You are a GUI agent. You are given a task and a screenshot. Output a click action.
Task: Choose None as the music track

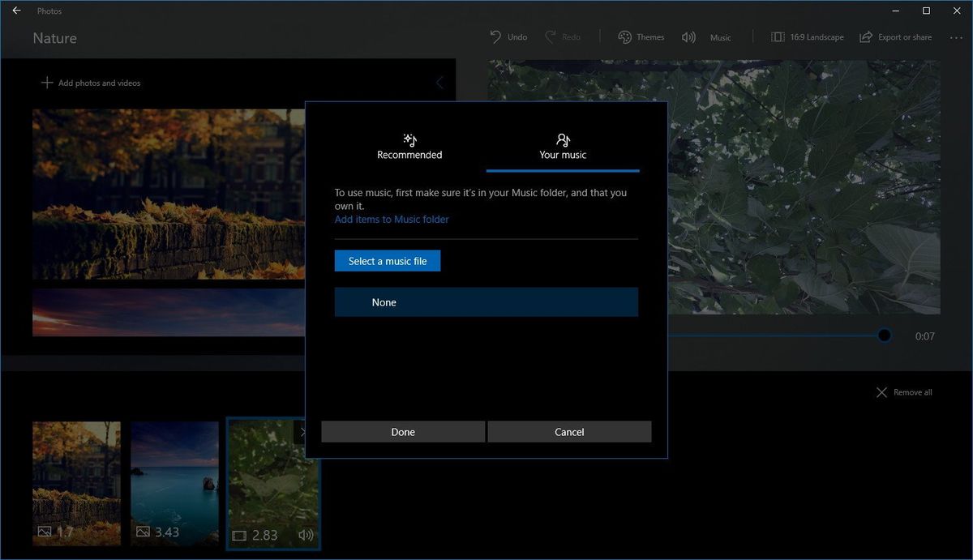pyautogui.click(x=486, y=301)
